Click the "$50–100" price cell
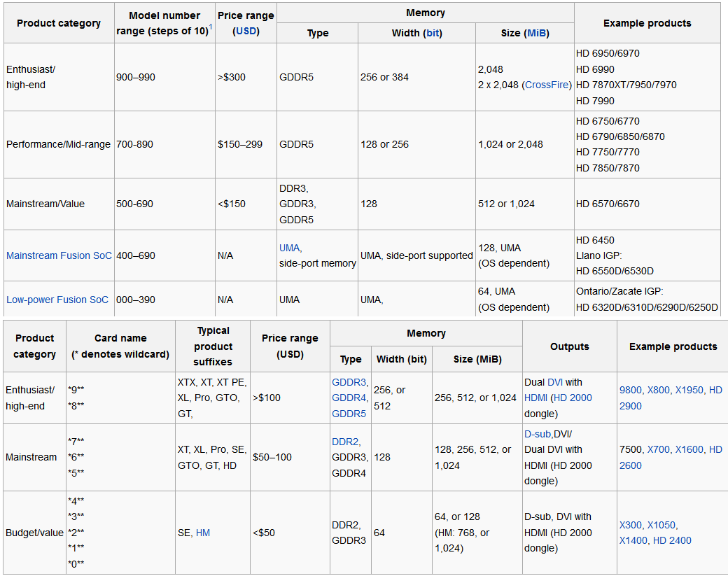 point(290,457)
